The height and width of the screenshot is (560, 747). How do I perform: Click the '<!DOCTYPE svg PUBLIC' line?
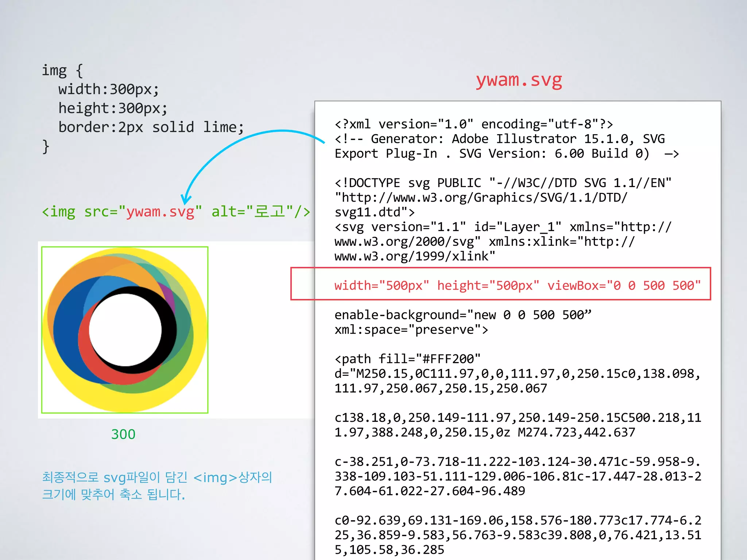tap(503, 183)
